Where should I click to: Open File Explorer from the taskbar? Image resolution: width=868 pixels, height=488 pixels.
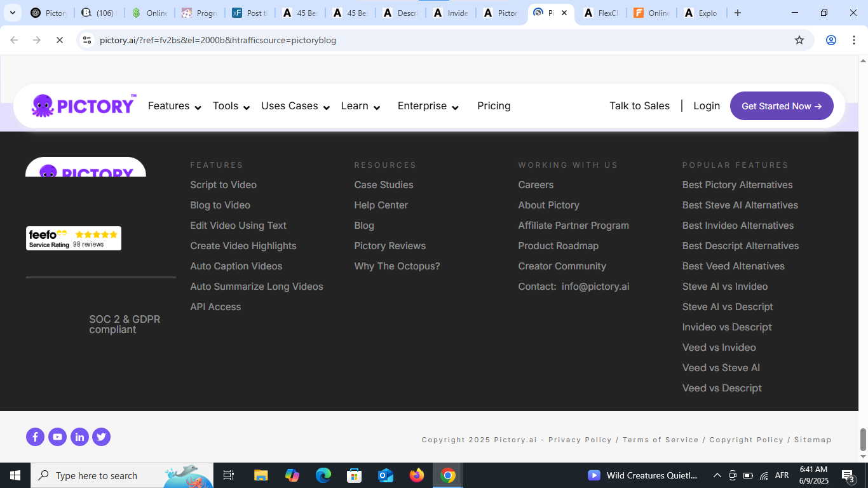[261, 475]
